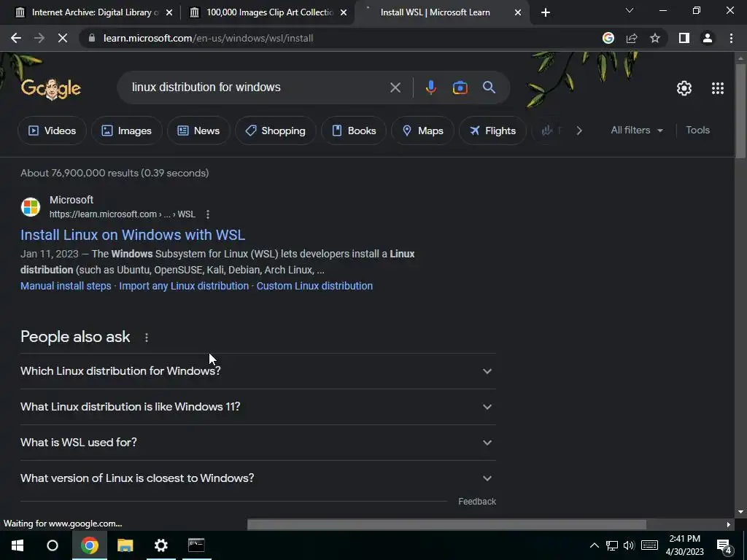Stop loading the current page
The image size is (747, 560).
point(63,38)
